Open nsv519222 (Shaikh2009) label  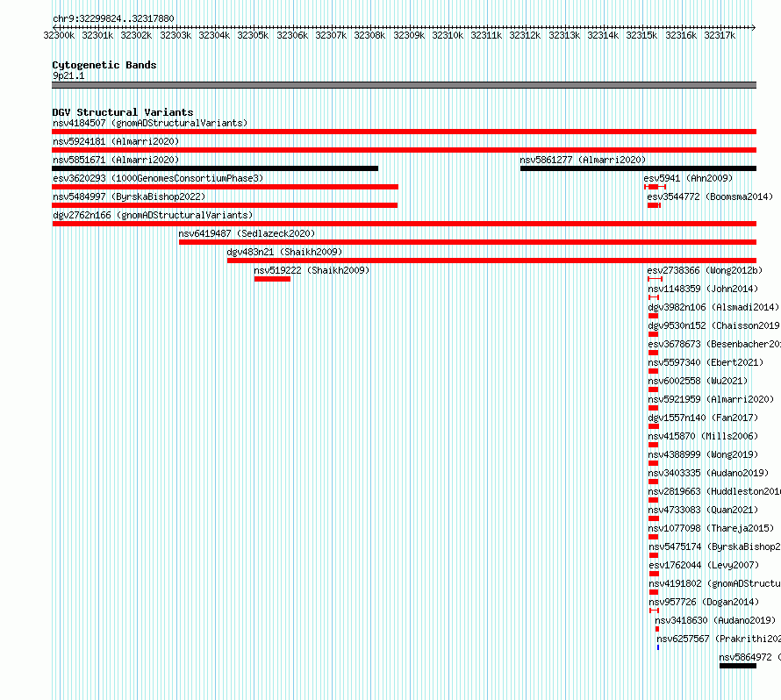312,270
